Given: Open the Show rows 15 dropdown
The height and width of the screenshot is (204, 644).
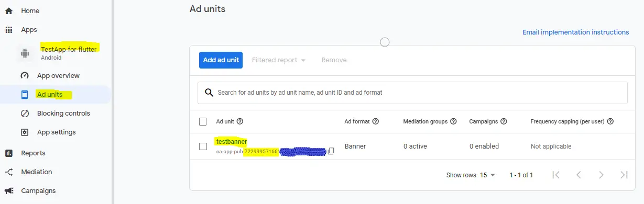Looking at the screenshot, I should pyautogui.click(x=487, y=175).
